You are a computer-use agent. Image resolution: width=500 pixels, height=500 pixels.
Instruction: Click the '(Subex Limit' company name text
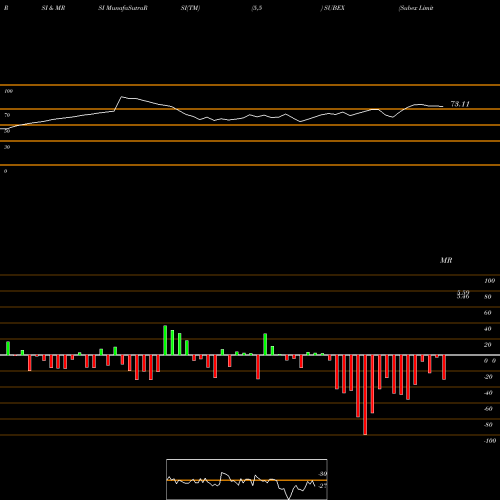(x=416, y=8)
